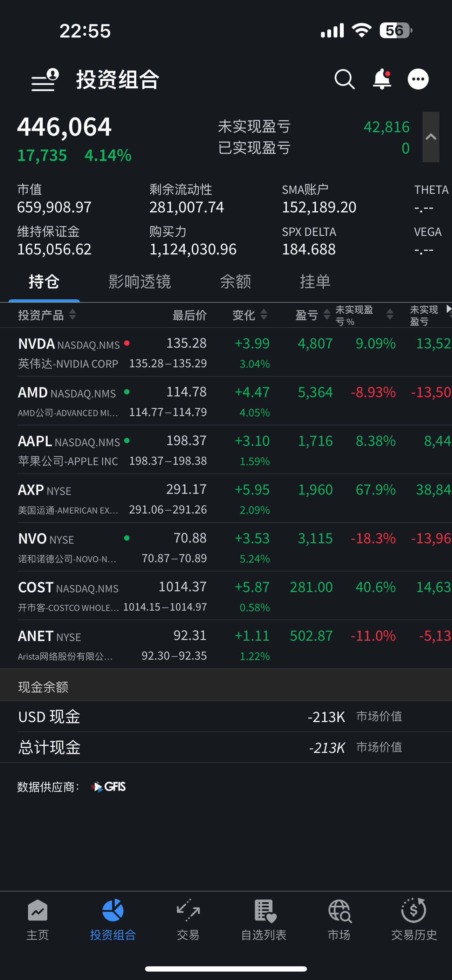This screenshot has width=452, height=980.
Task: Sort by 盈亏 column arrows
Action: tap(327, 315)
